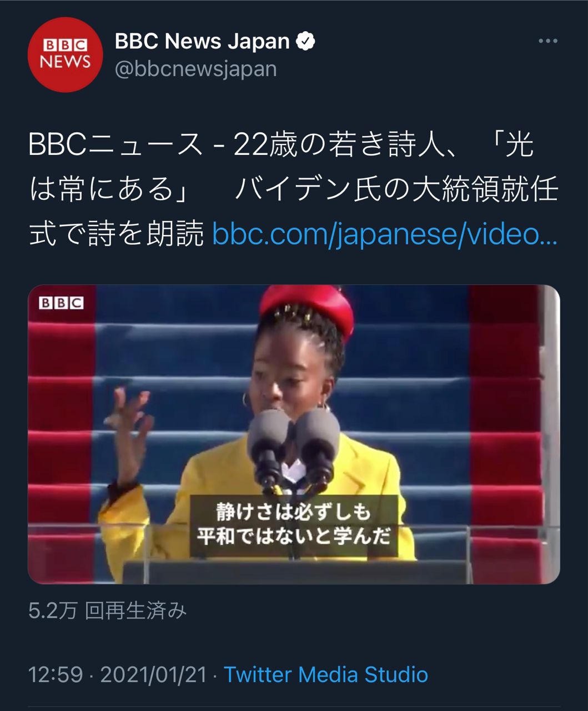Click the subtitle line 平和ではないと学んだ
This screenshot has height=711, width=588.
(x=294, y=535)
